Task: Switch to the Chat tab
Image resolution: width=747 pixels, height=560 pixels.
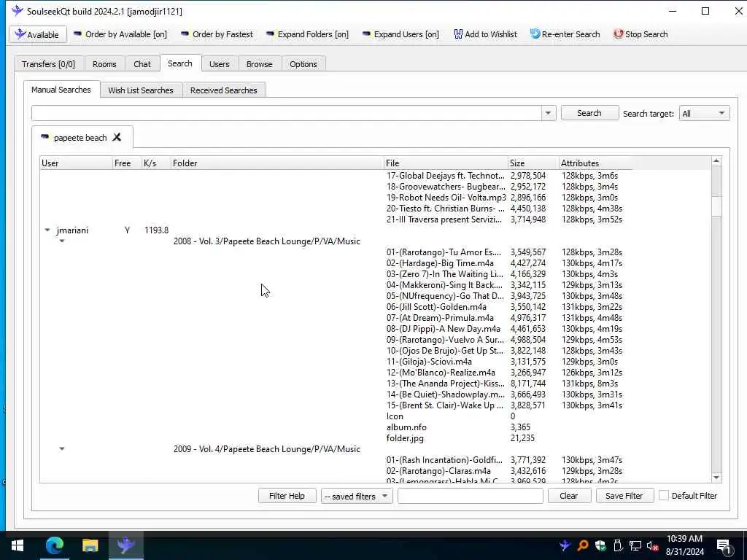Action: tap(142, 64)
